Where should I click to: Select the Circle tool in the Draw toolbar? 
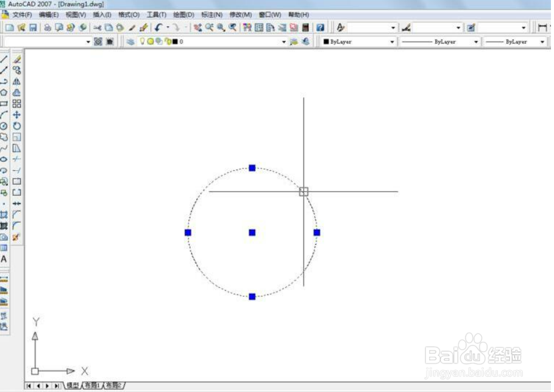5,126
